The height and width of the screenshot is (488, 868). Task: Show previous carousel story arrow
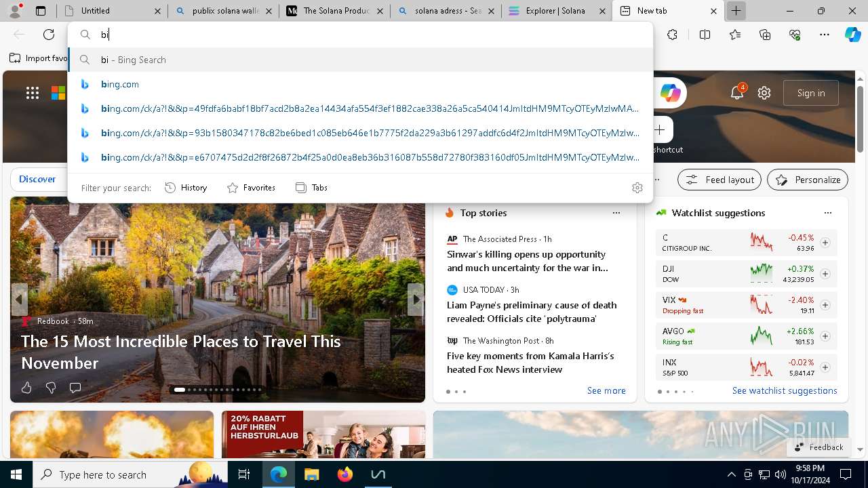pos(19,300)
